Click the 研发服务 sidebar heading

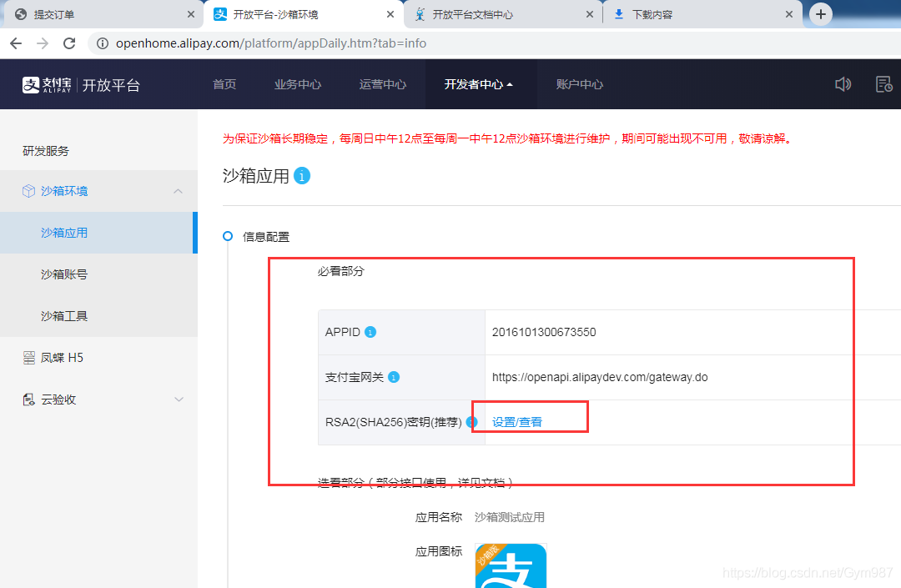(45, 151)
